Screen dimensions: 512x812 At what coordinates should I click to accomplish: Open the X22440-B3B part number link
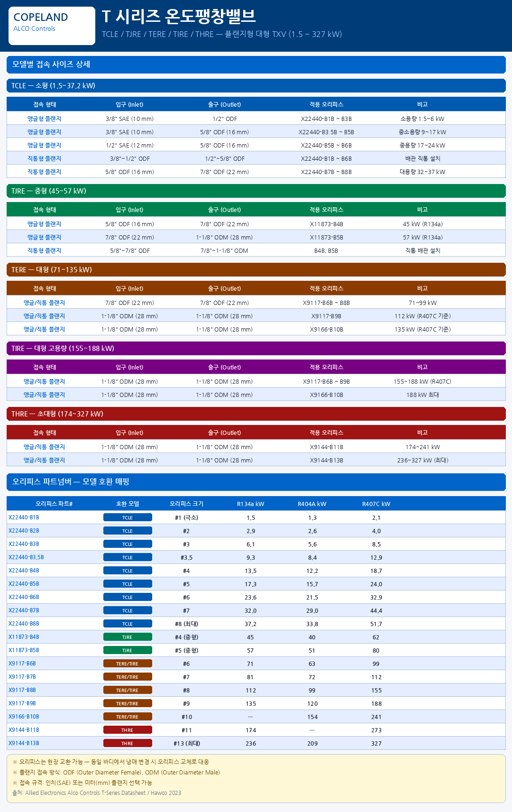24,544
